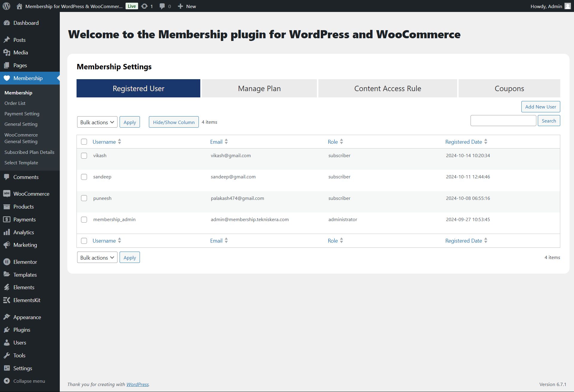Click the Marketing megaphone icon
The height and width of the screenshot is (392, 574).
click(x=7, y=245)
